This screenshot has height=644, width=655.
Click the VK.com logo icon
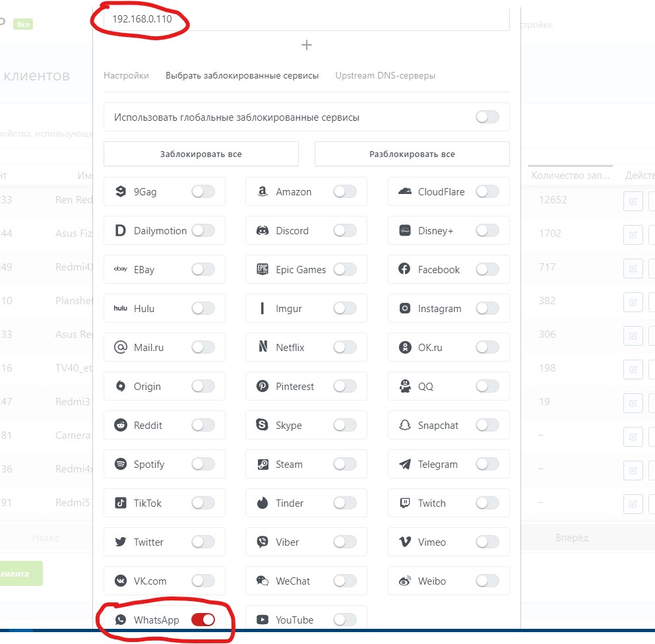tap(120, 581)
